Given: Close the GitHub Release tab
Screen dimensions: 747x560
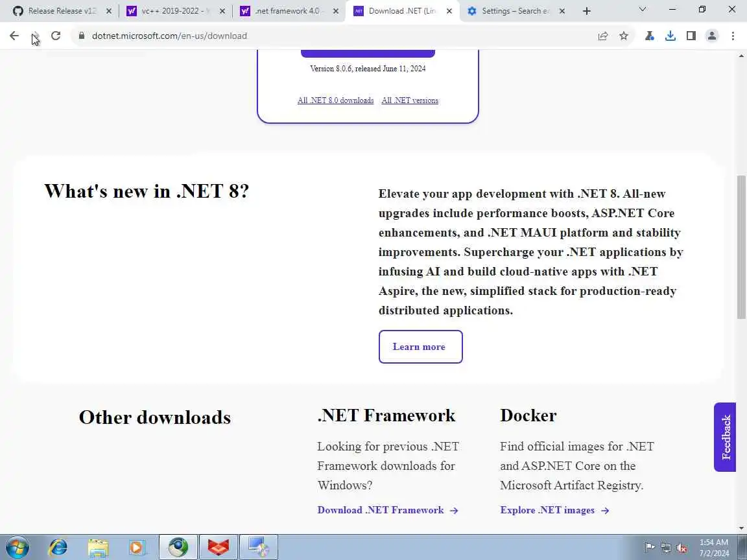Looking at the screenshot, I should pyautogui.click(x=109, y=11).
